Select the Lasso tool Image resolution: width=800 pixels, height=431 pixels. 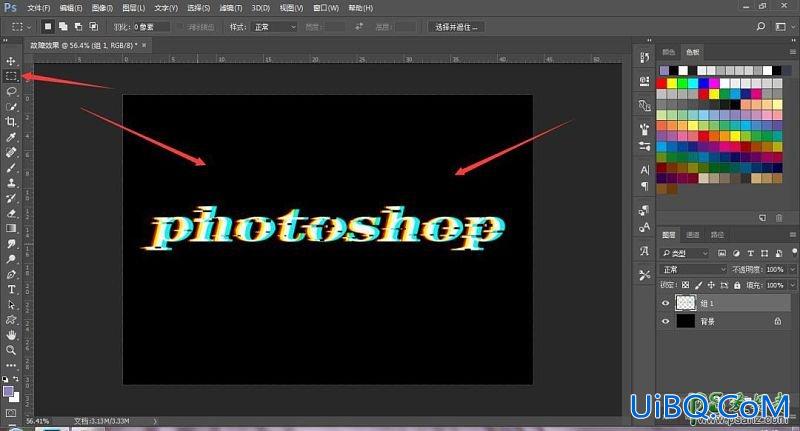(11, 91)
